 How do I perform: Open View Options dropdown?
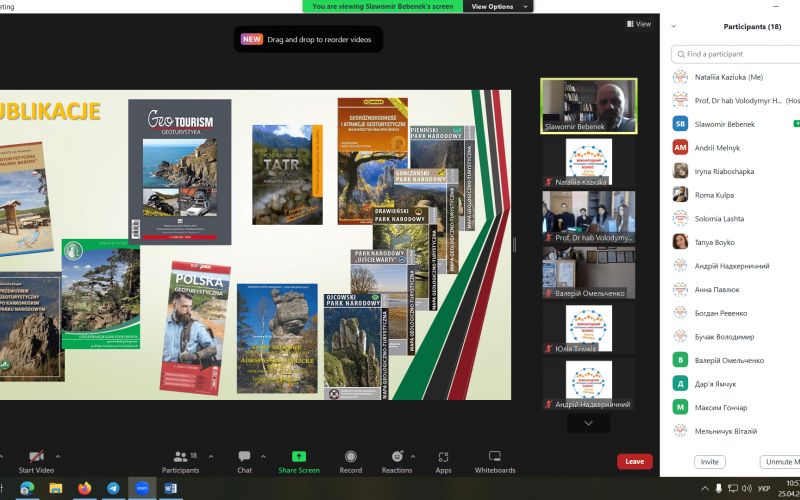498,6
